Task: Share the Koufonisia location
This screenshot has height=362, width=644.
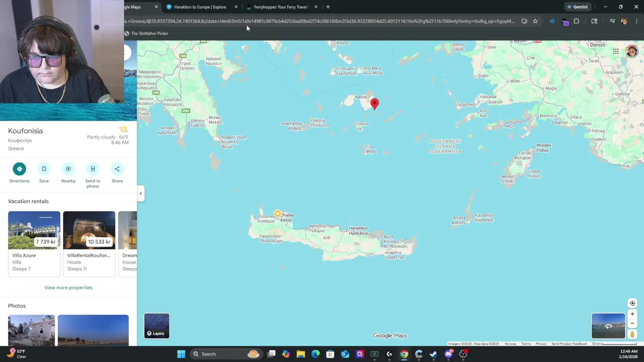Action: [117, 173]
